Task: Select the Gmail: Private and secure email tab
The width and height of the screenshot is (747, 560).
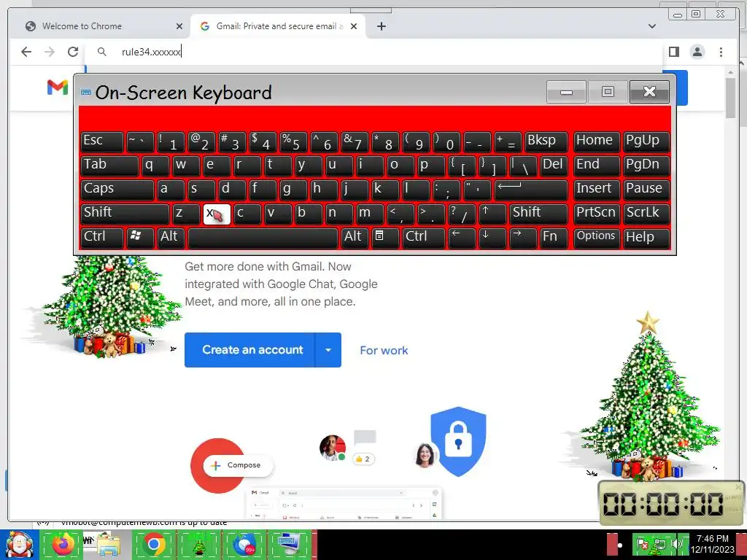Action: point(278,26)
